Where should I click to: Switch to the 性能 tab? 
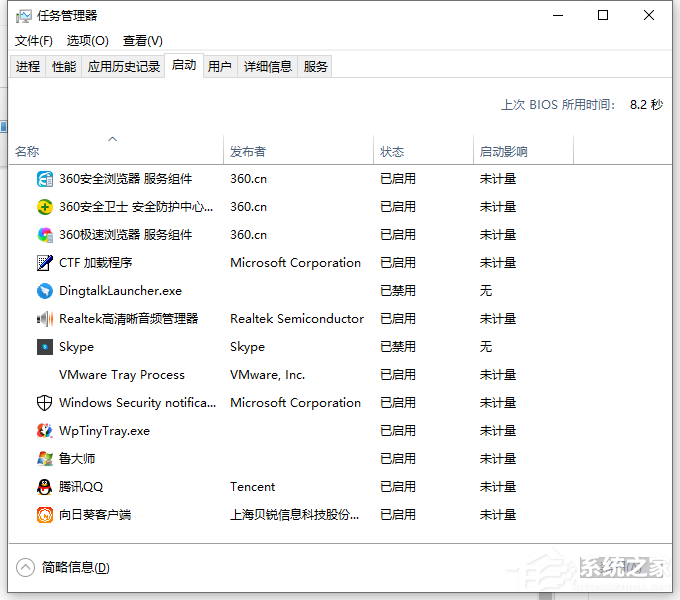(64, 67)
